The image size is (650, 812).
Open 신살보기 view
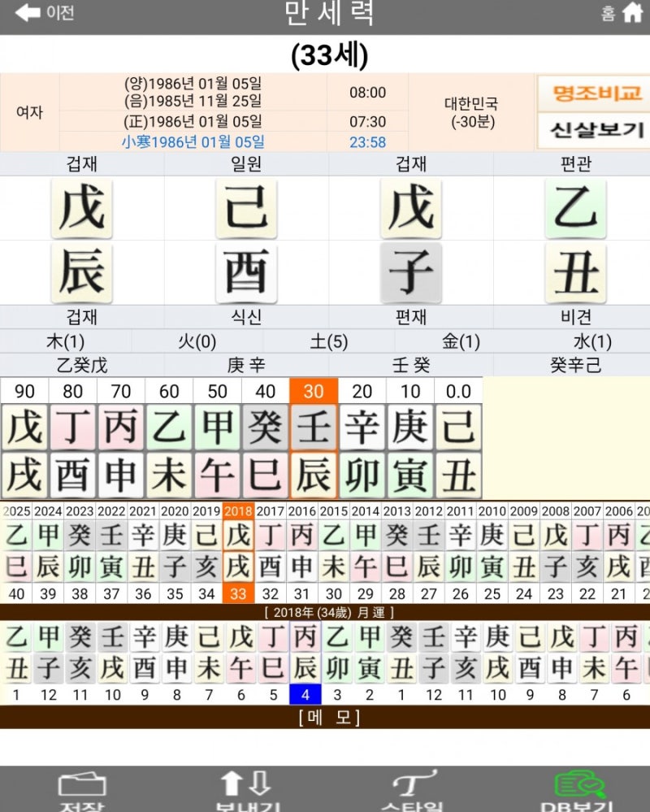pyautogui.click(x=594, y=130)
